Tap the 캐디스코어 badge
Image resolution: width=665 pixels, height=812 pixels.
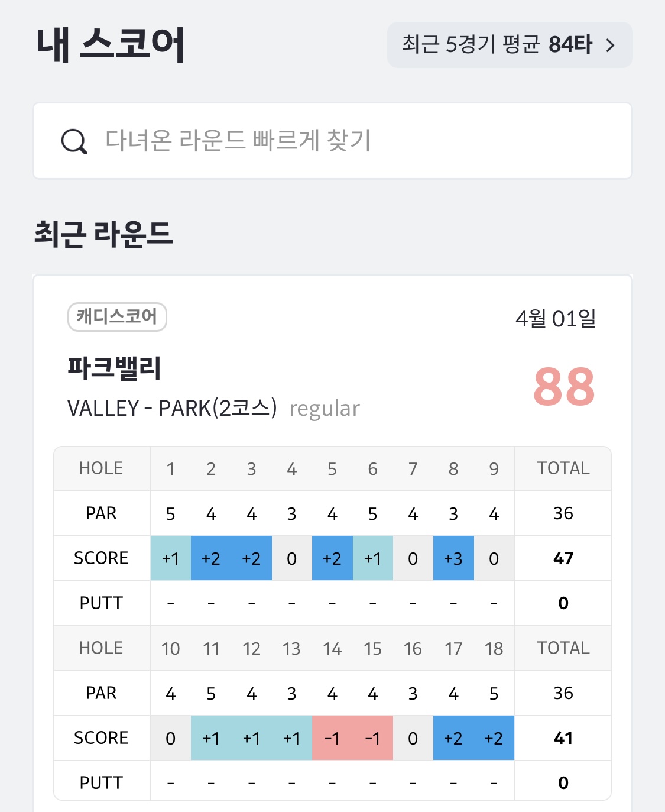pyautogui.click(x=117, y=317)
